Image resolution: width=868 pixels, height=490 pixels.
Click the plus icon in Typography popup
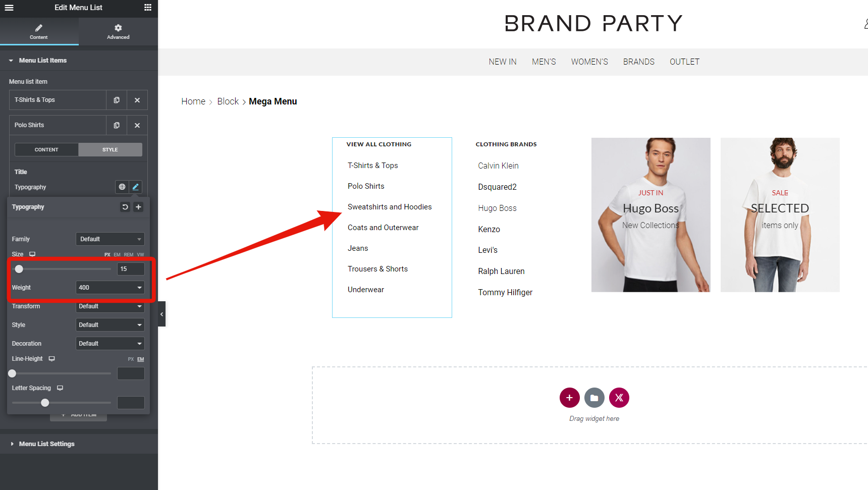pos(138,207)
